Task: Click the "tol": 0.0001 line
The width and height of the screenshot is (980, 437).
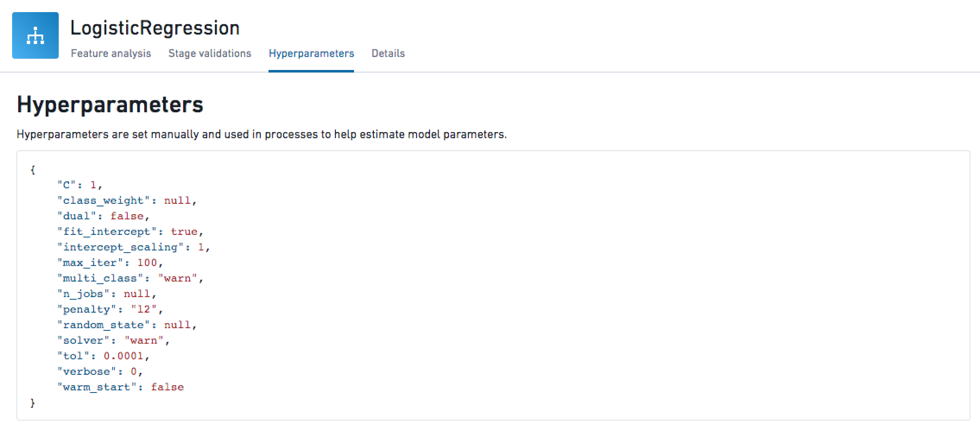Action: 103,356
